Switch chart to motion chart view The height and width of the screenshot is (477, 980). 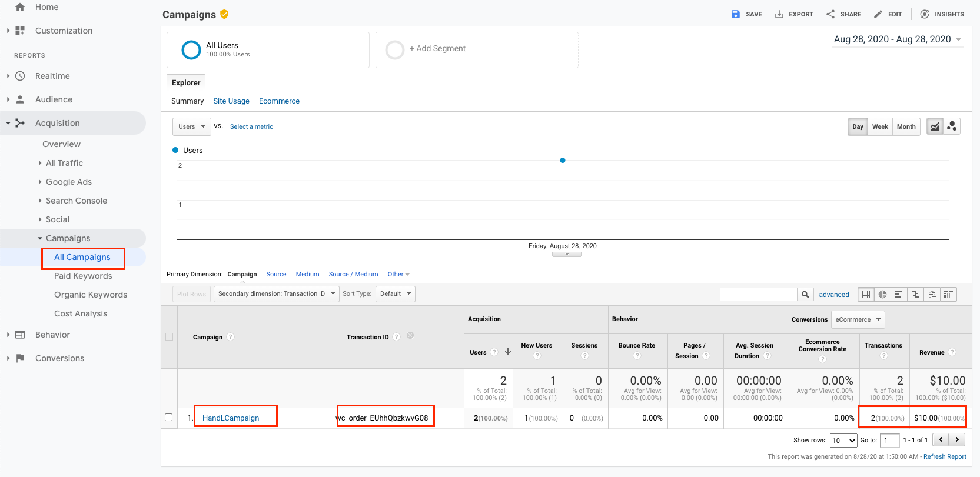[952, 126]
